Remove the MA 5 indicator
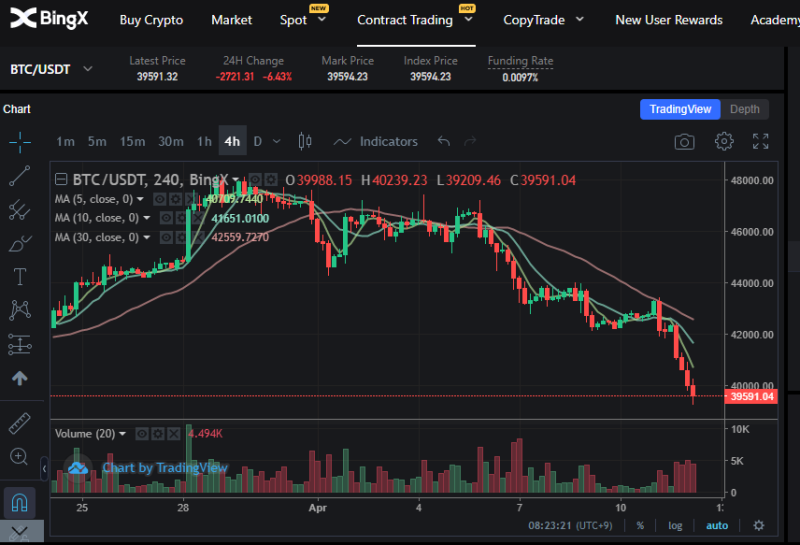 pos(190,199)
